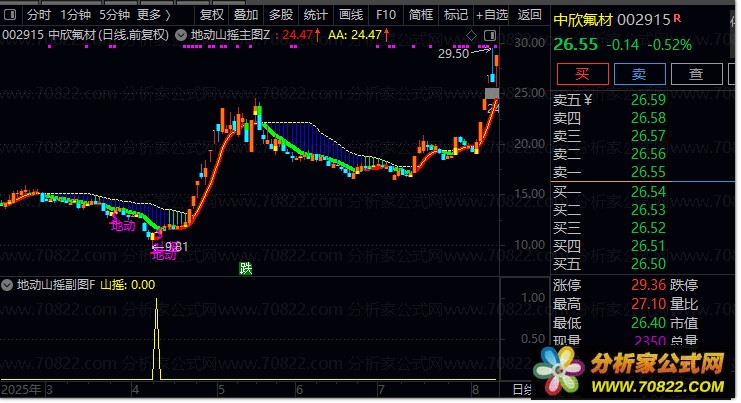
Task: Toggle the 简框 simple frame mode
Action: (x=421, y=15)
